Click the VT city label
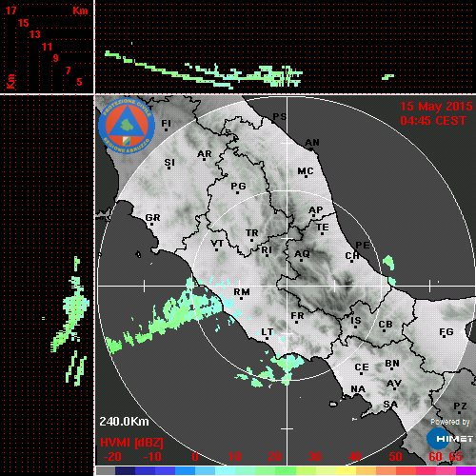Image resolution: width=476 pixels, height=476 pixels. coord(217,244)
